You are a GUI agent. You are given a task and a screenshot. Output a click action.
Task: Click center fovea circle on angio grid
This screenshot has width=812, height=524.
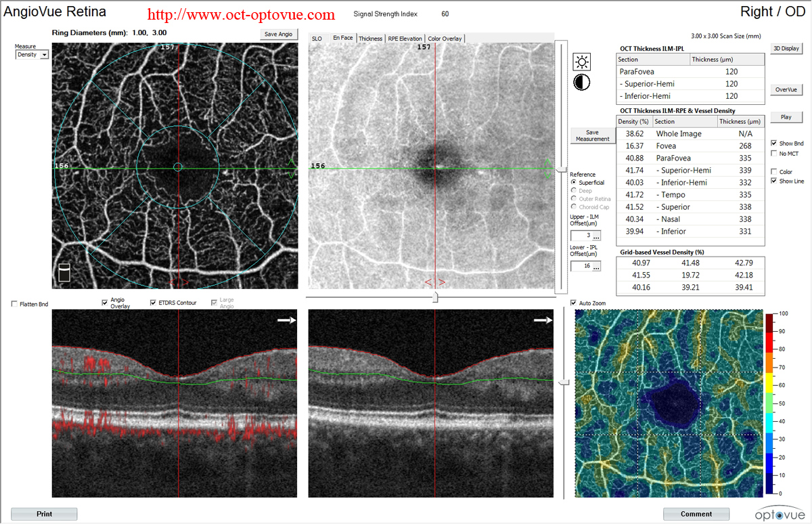[178, 167]
